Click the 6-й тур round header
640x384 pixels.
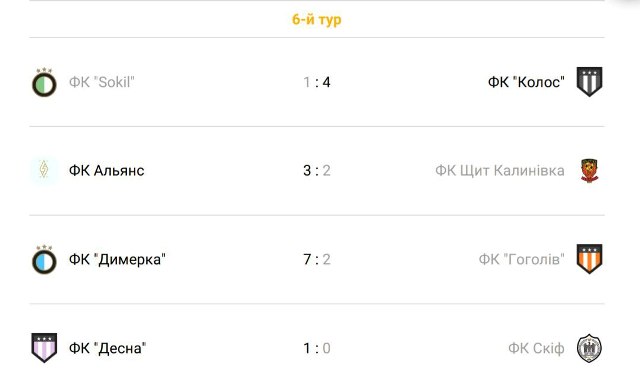click(x=317, y=19)
